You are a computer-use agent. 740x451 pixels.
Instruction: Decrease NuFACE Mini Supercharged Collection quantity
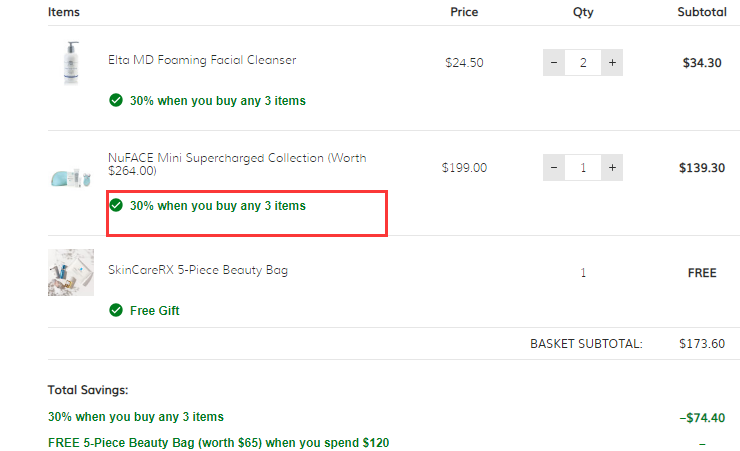pyautogui.click(x=554, y=167)
